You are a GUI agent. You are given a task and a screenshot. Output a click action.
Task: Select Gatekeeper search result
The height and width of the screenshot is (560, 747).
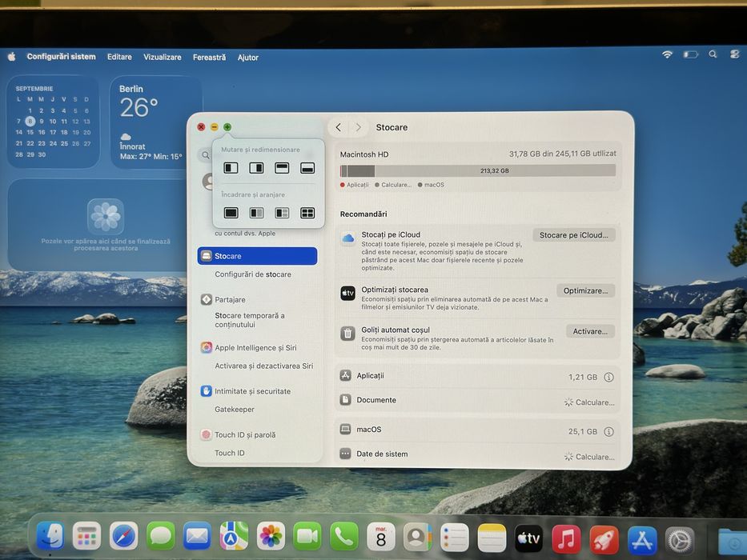pos(235,409)
